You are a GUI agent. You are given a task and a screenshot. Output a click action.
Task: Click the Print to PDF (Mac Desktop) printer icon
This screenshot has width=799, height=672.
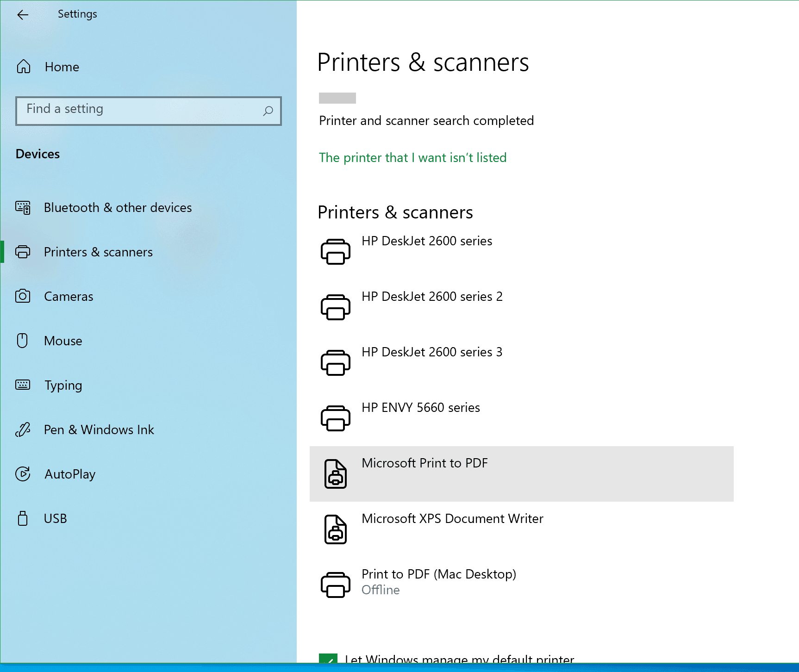tap(336, 585)
